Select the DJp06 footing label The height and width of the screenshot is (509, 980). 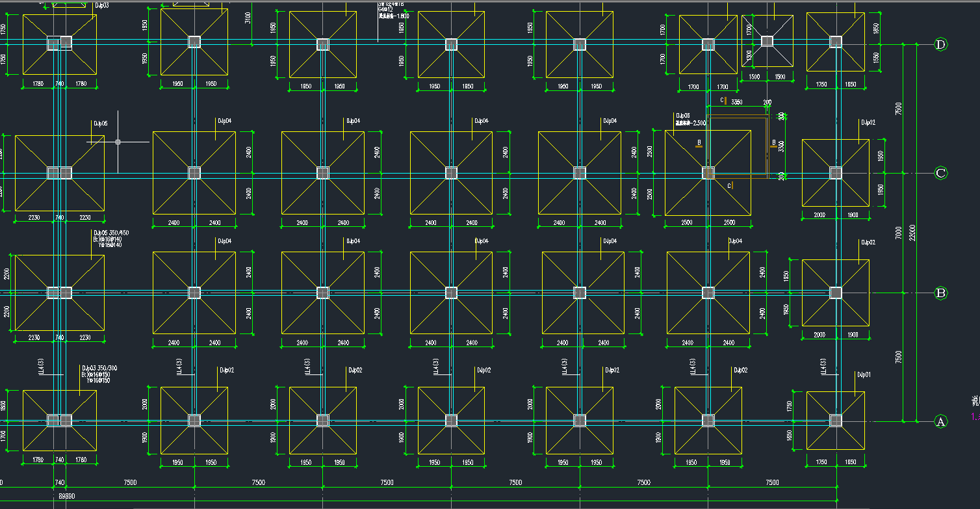coord(683,115)
